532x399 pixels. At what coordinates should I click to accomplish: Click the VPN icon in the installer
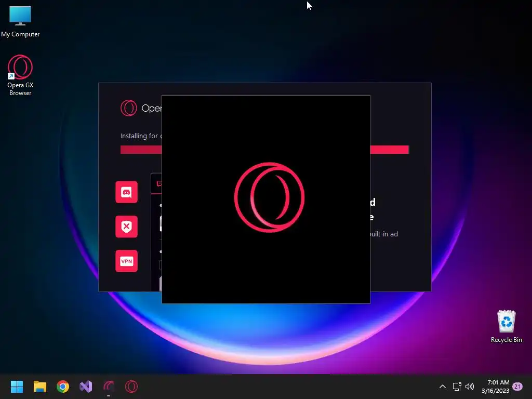[x=127, y=261]
